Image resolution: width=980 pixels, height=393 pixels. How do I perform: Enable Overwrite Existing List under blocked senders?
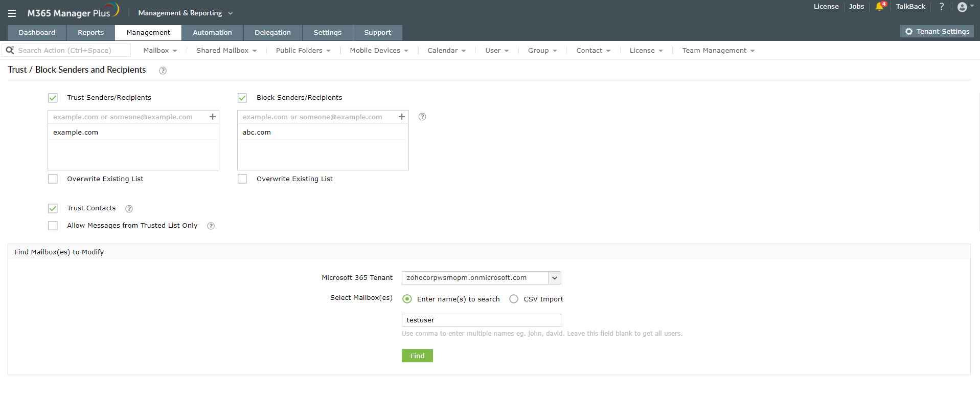242,179
